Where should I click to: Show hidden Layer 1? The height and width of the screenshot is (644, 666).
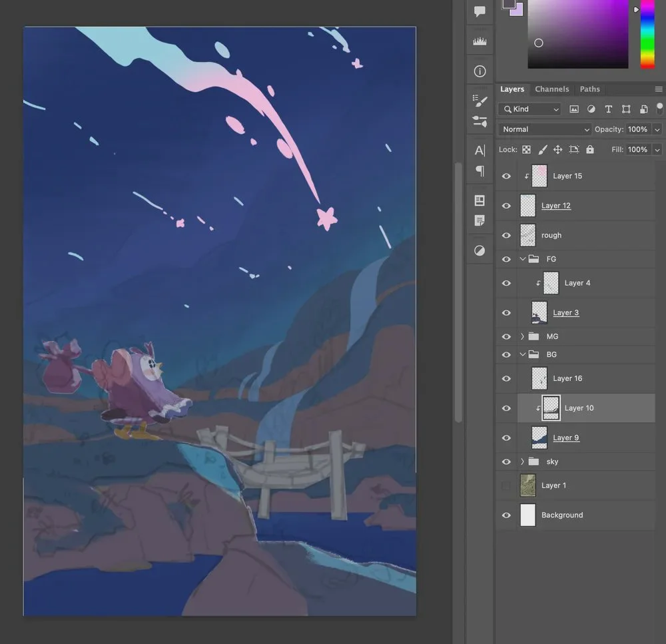click(506, 485)
